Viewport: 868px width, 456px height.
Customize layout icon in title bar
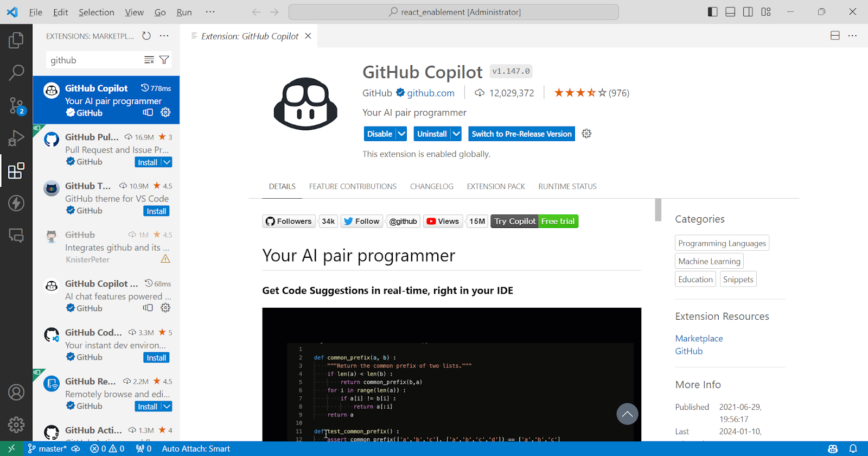[x=766, y=12]
